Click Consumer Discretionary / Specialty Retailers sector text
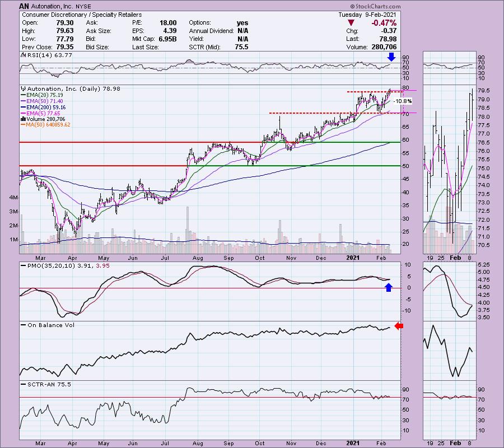Image resolution: width=504 pixels, height=448 pixels. coord(82,15)
